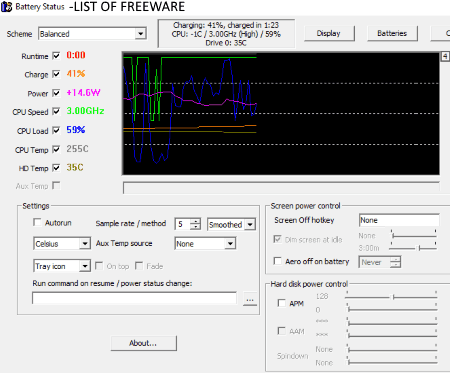
Task: Open the Celsius temperature unit dropdown
Action: 62,244
